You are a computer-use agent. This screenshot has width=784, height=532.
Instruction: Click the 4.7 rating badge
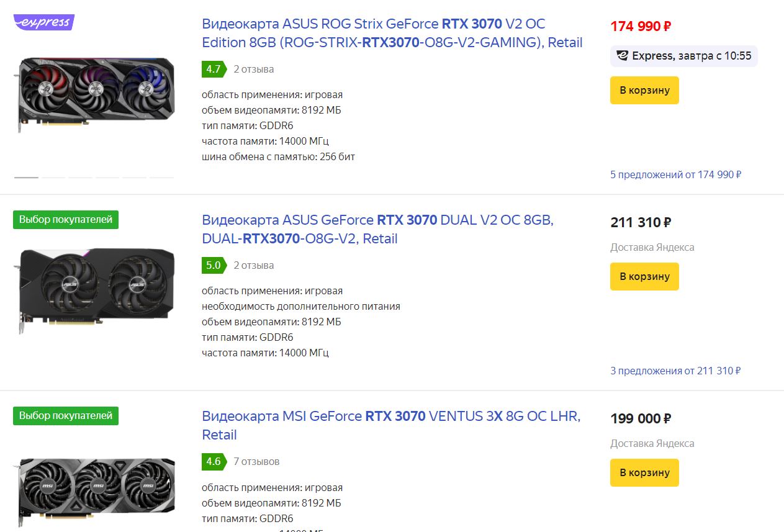tap(214, 69)
